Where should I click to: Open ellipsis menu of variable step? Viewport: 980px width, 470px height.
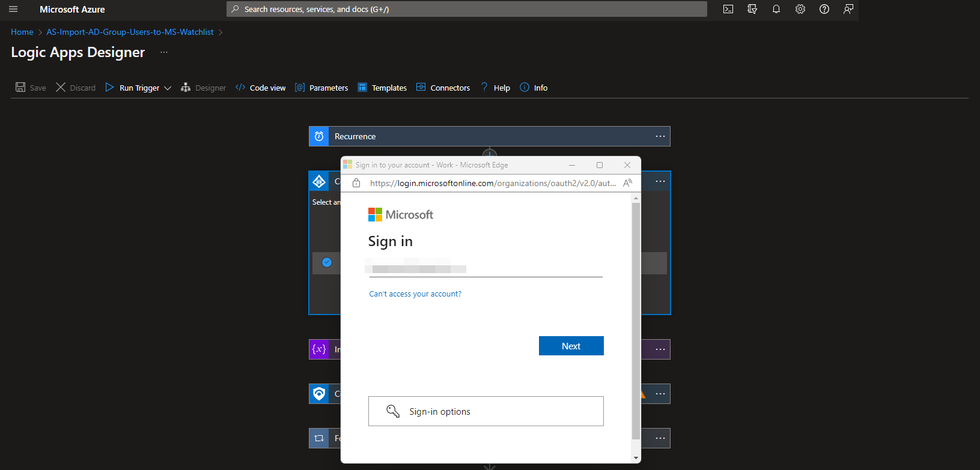tap(660, 349)
